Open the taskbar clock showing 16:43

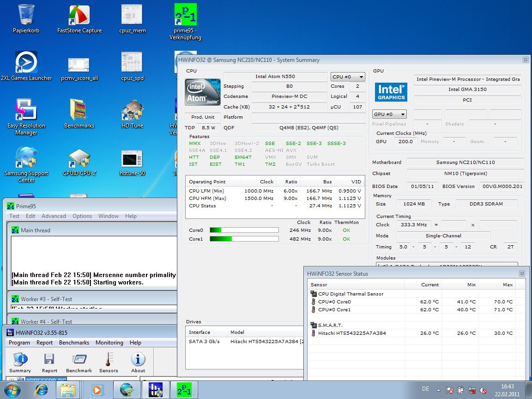(x=507, y=390)
